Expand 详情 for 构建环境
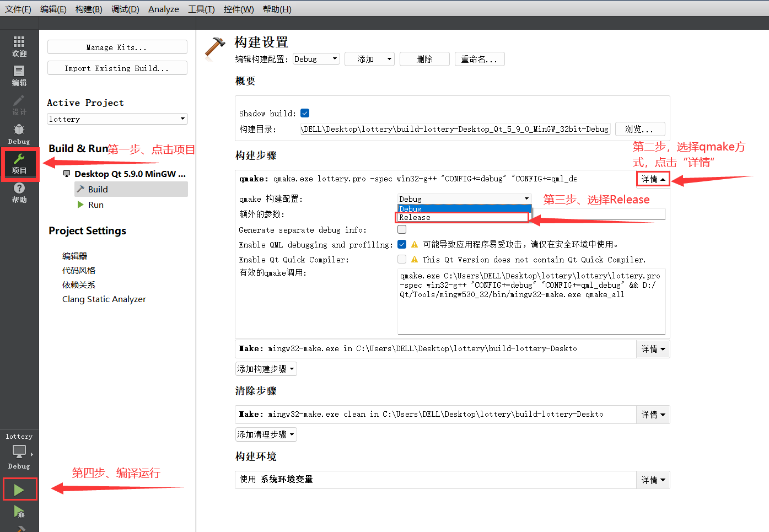Screen dimensions: 769x532 coord(653,480)
